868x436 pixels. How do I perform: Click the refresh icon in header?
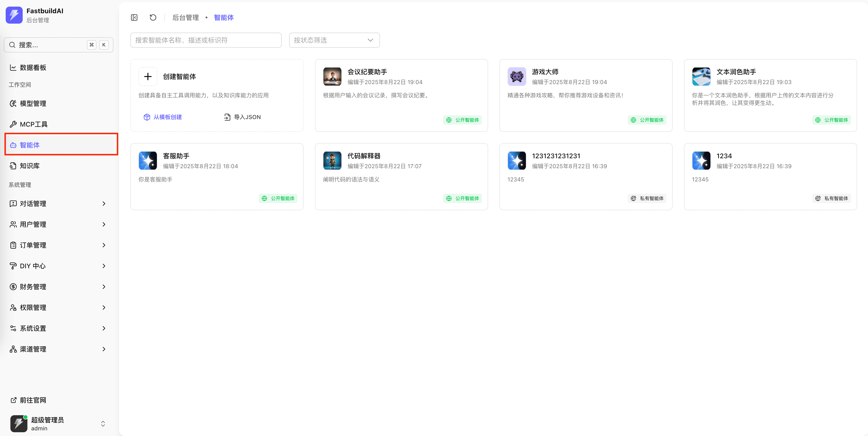[153, 17]
